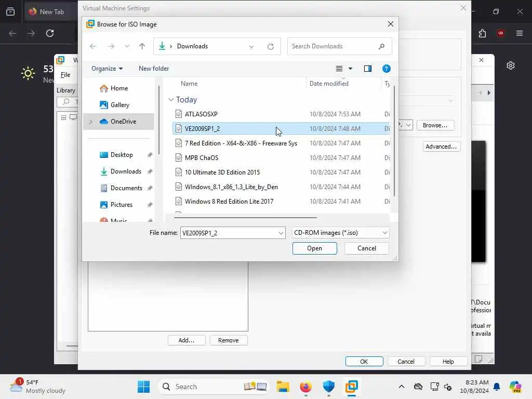Click Browse in Virtual Machine Settings
This screenshot has width=532, height=399.
pyautogui.click(x=435, y=126)
